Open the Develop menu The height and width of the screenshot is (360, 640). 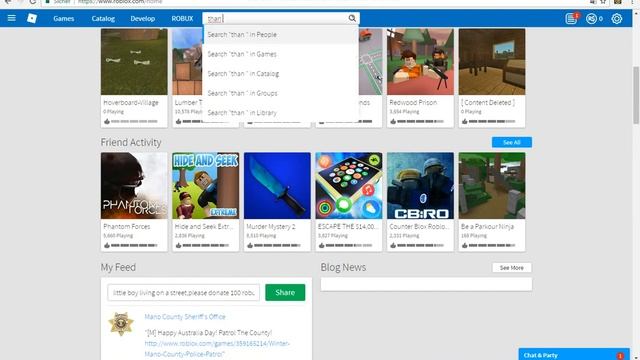click(142, 18)
